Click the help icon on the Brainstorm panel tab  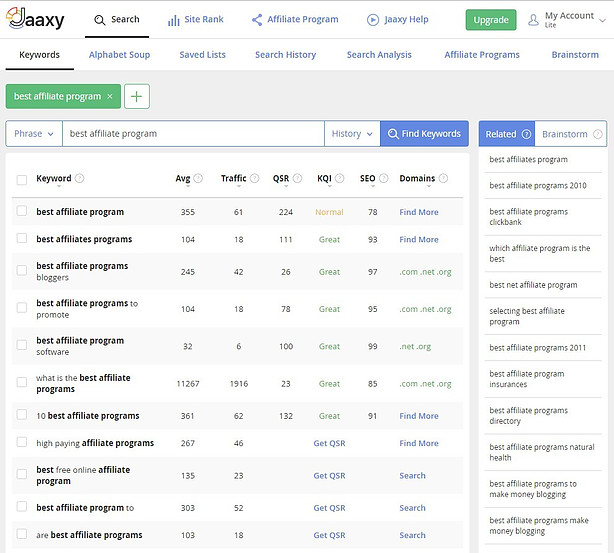598,134
